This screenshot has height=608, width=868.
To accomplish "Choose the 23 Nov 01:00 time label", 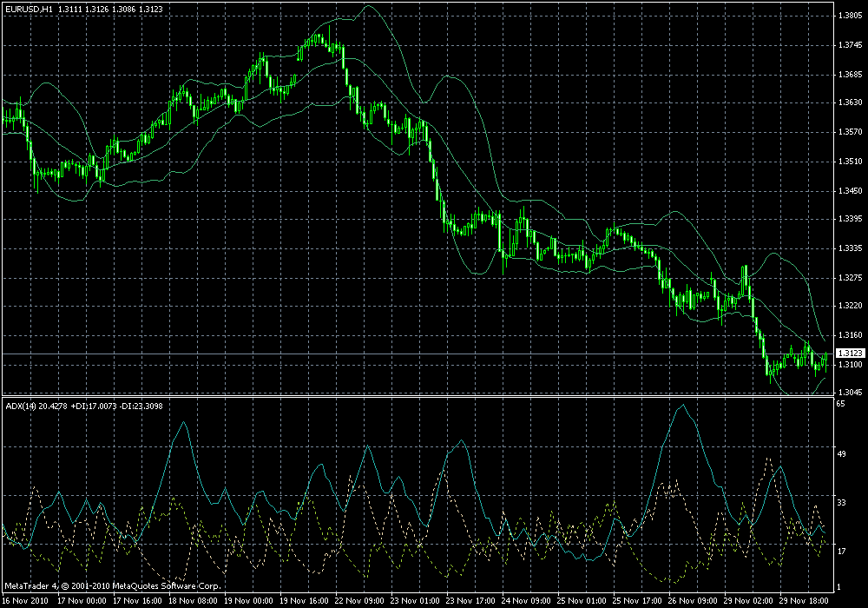I will [415, 601].
